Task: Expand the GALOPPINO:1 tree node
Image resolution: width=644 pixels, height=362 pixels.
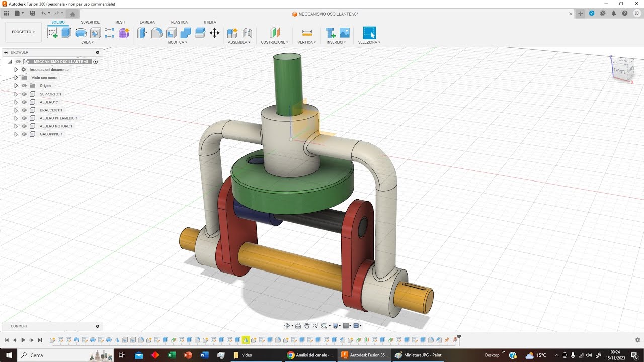Action: [x=16, y=134]
